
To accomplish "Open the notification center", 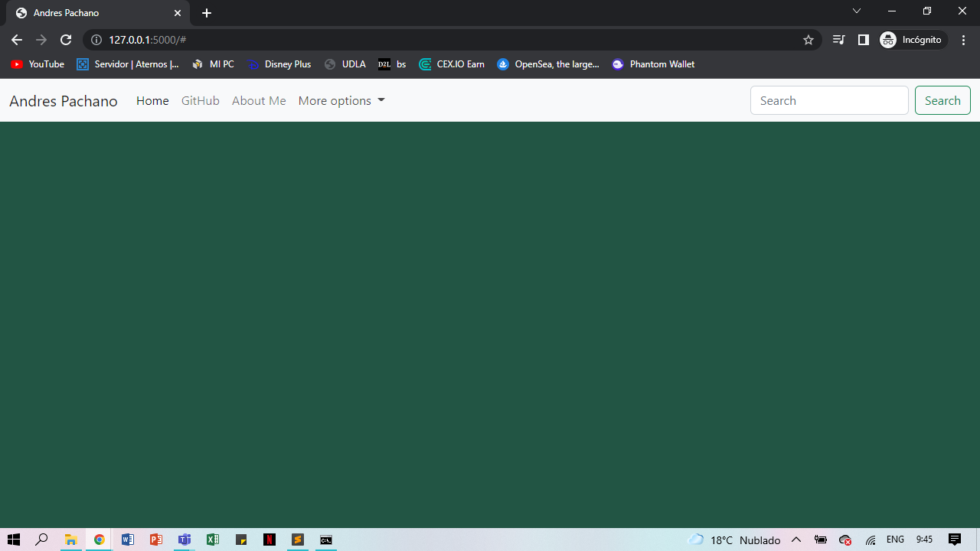I will point(955,540).
